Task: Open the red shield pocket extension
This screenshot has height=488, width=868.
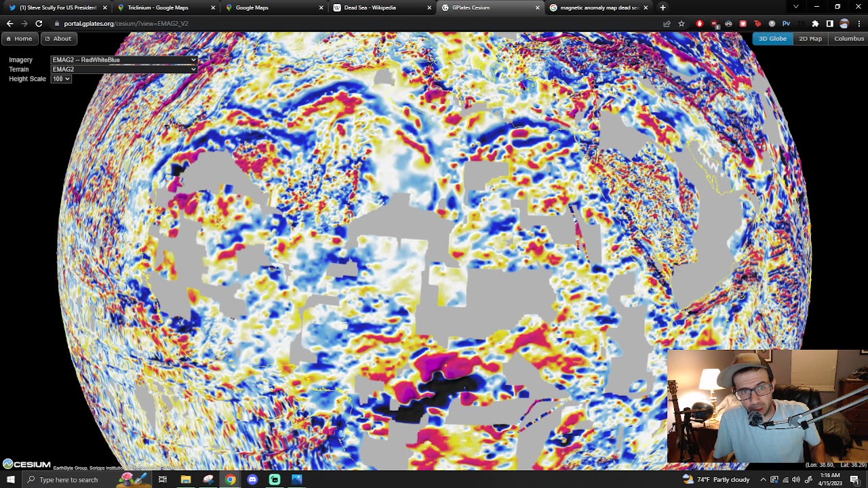Action: (x=743, y=24)
